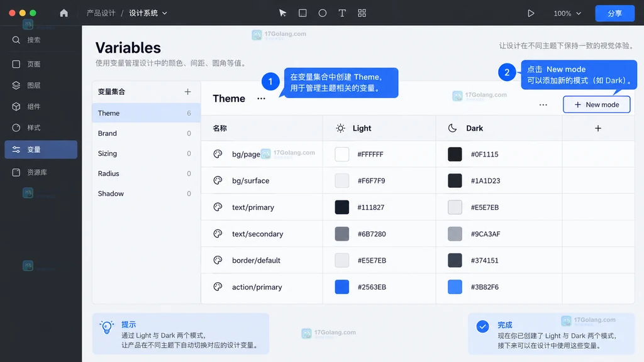Click the palette icon for text/primary
This screenshot has width=644, height=362.
tap(218, 207)
